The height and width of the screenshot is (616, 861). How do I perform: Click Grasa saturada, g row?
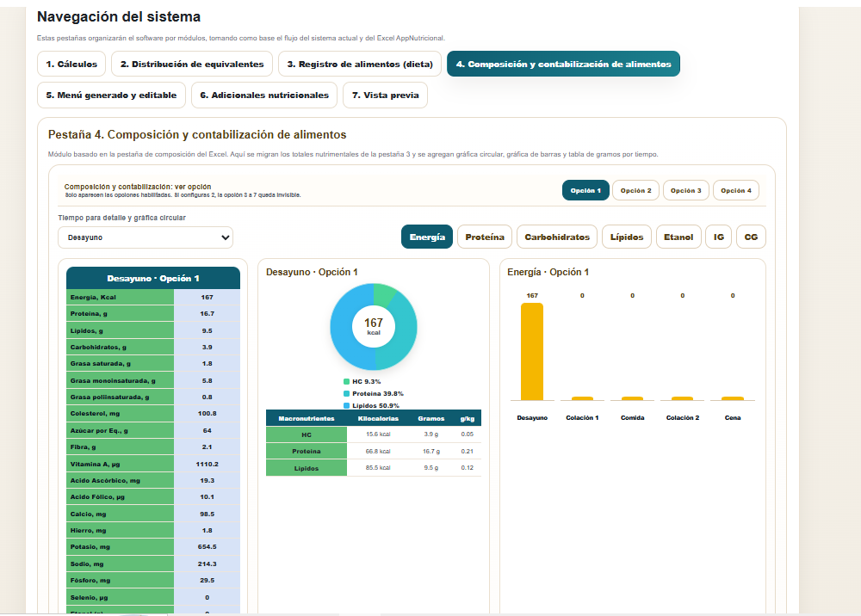click(153, 364)
